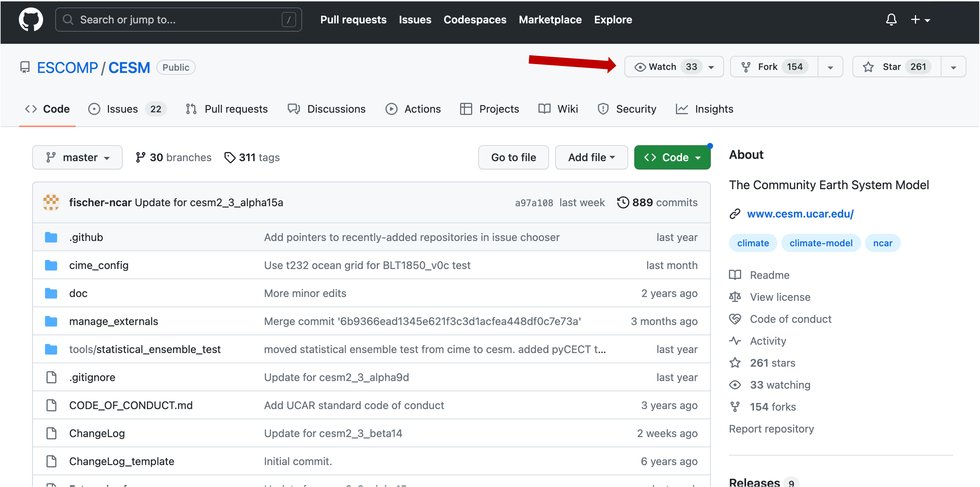Expand the master branch selector
The image size is (980, 487).
click(77, 157)
